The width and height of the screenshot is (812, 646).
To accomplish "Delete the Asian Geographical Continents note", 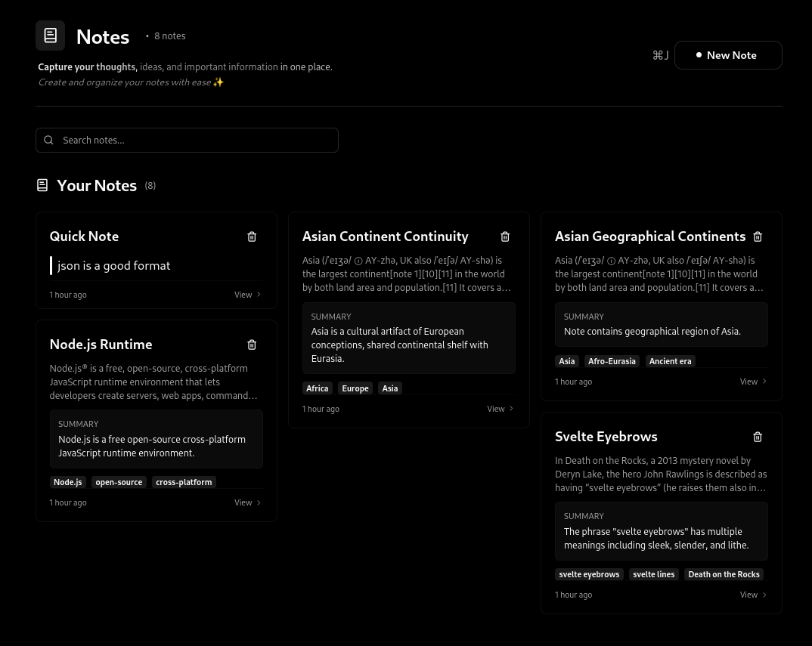I will 758,236.
